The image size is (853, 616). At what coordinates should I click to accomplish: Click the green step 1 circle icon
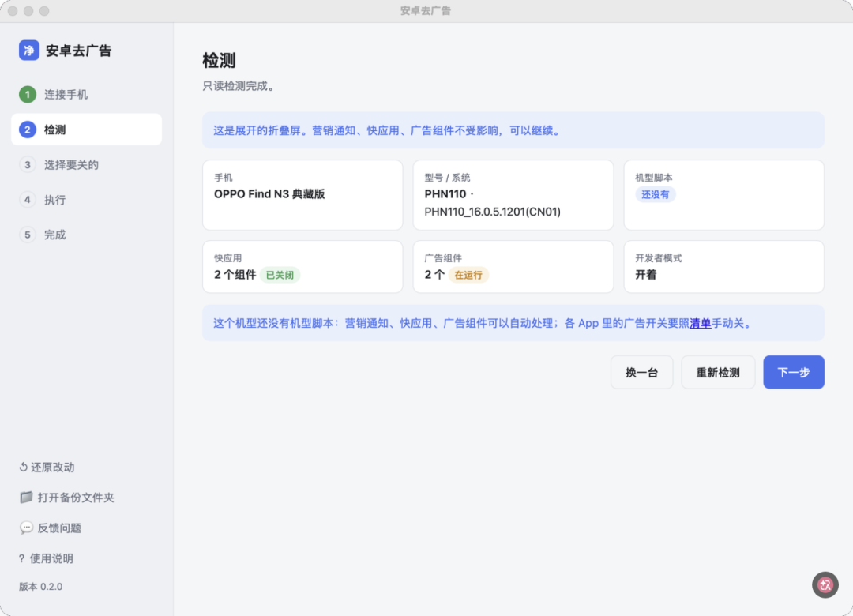click(27, 94)
